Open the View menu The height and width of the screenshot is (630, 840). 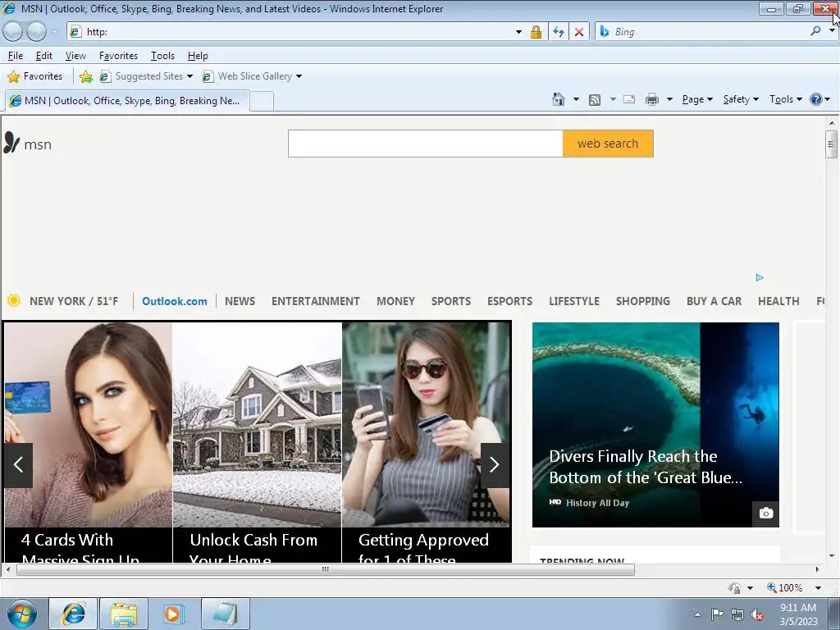[75, 56]
